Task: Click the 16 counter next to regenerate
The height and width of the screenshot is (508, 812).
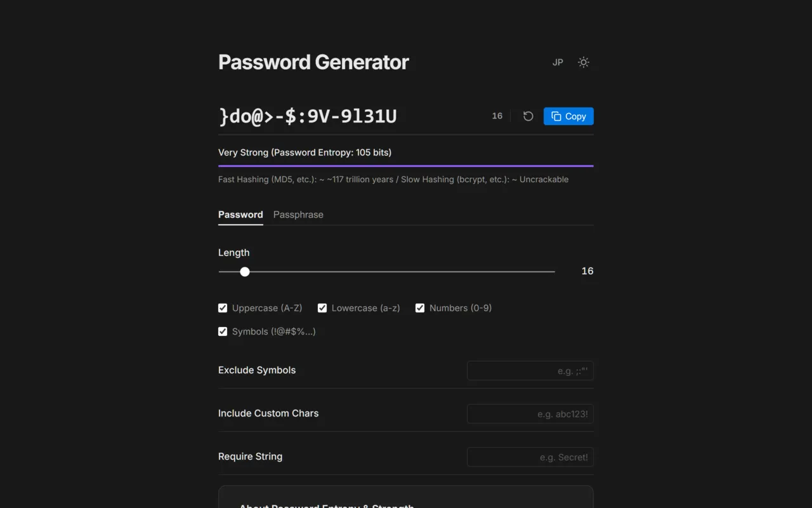Action: (497, 116)
